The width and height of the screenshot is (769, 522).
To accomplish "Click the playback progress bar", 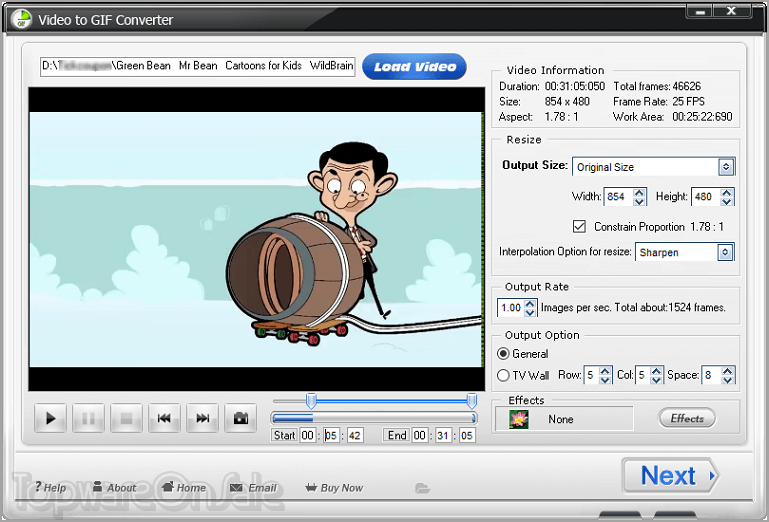I will click(x=374, y=418).
